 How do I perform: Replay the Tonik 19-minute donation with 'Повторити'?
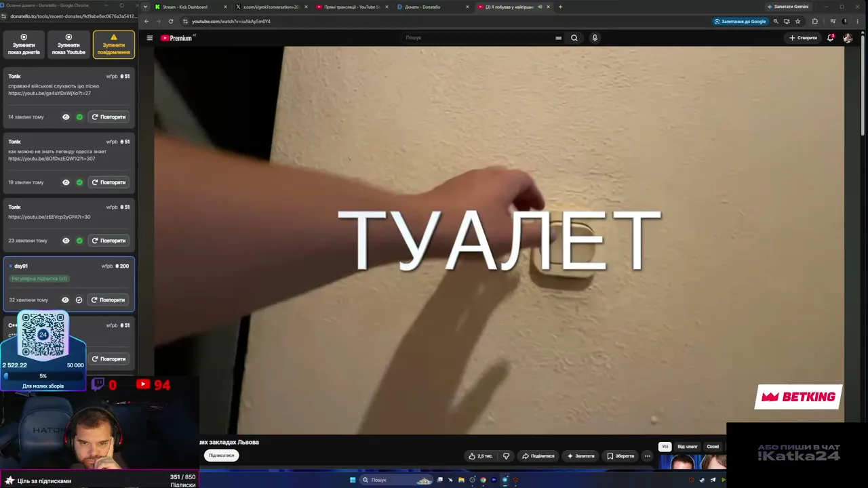[108, 182]
